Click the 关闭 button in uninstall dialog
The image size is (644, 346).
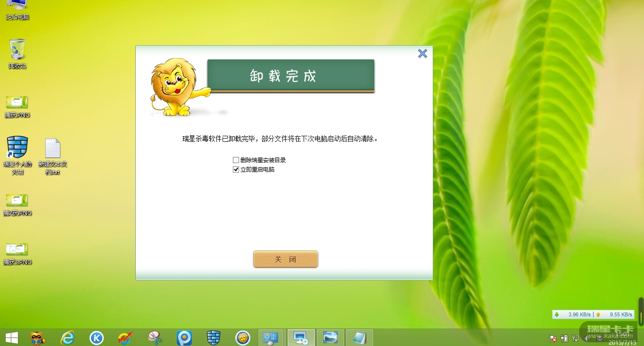286,259
